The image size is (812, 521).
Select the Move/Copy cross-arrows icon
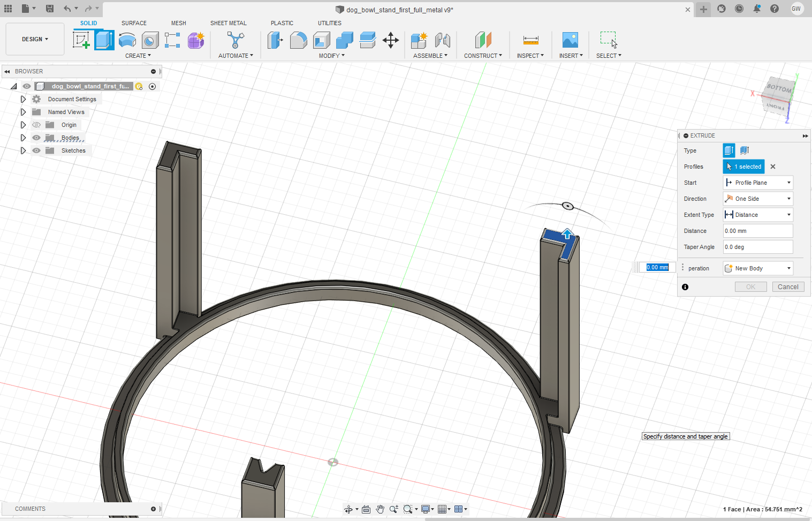pos(391,40)
